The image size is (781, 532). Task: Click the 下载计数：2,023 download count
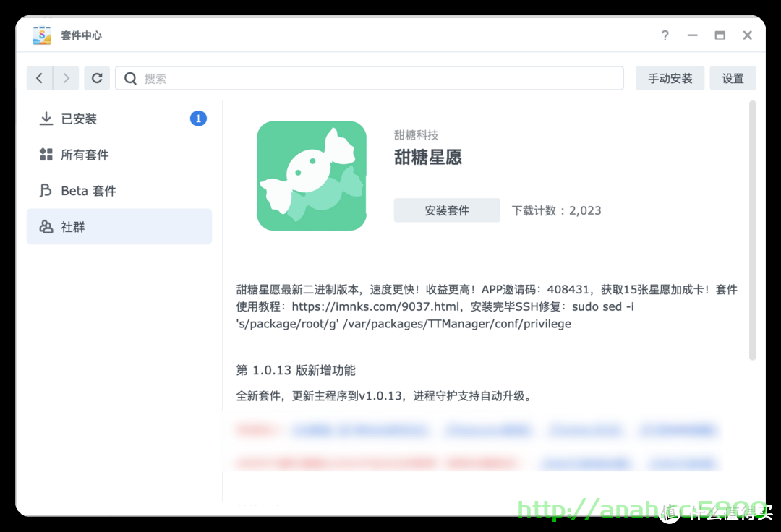pyautogui.click(x=556, y=210)
